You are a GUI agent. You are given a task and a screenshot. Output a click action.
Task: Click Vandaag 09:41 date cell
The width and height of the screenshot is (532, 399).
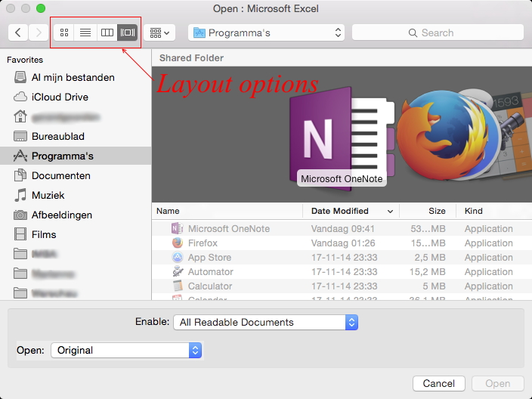point(342,229)
